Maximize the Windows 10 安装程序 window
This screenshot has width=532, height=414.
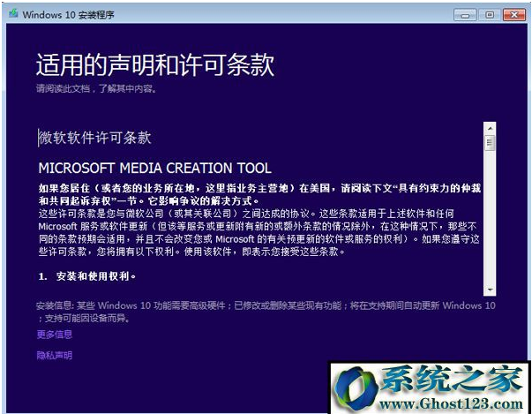490,15
